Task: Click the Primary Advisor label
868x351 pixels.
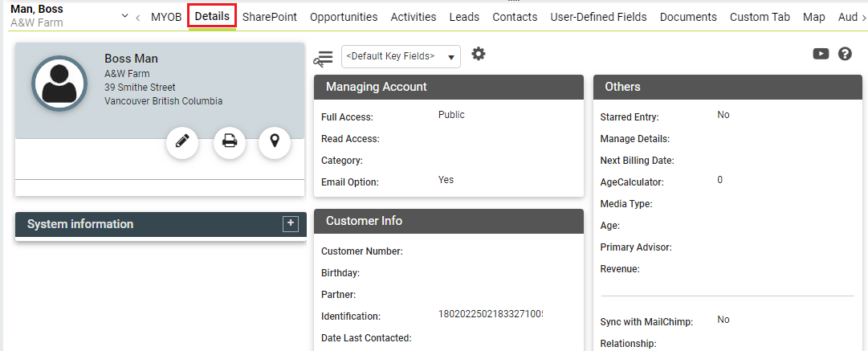Action: pos(635,247)
